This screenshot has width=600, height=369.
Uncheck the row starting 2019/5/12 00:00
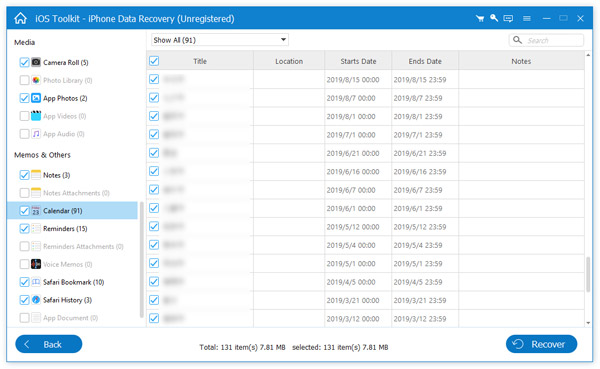(154, 226)
